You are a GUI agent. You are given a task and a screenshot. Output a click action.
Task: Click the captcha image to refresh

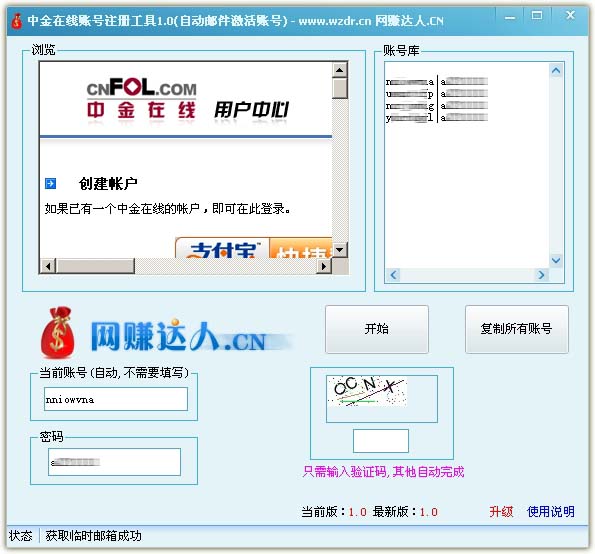point(367,391)
